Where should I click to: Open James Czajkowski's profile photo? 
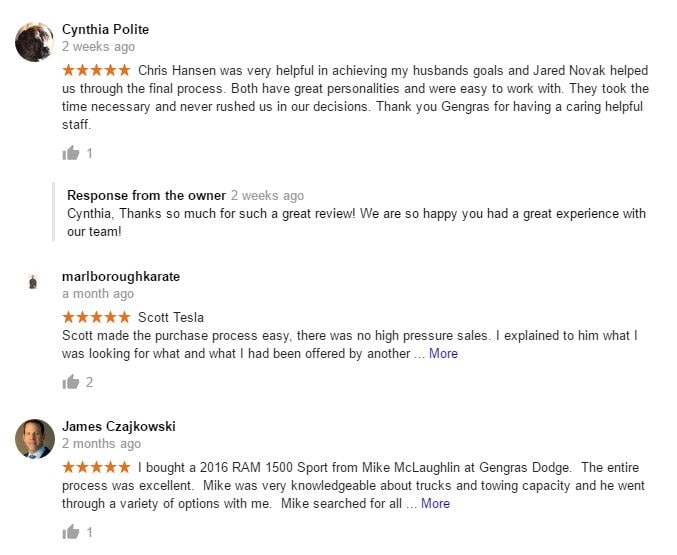tap(34, 438)
